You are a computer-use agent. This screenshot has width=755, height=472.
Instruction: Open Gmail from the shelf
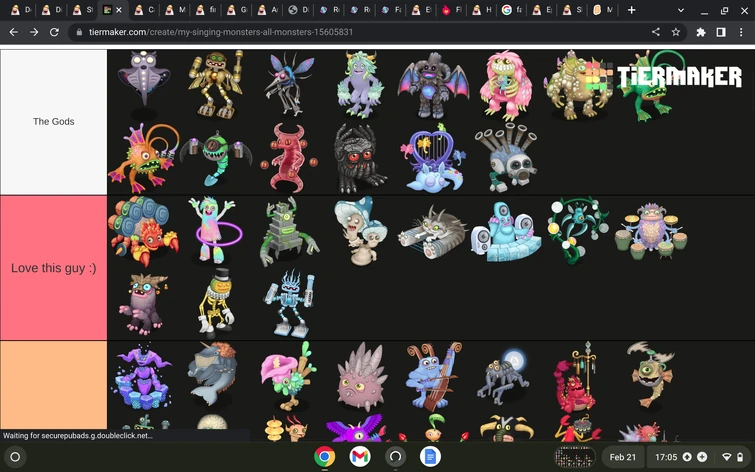click(360, 457)
